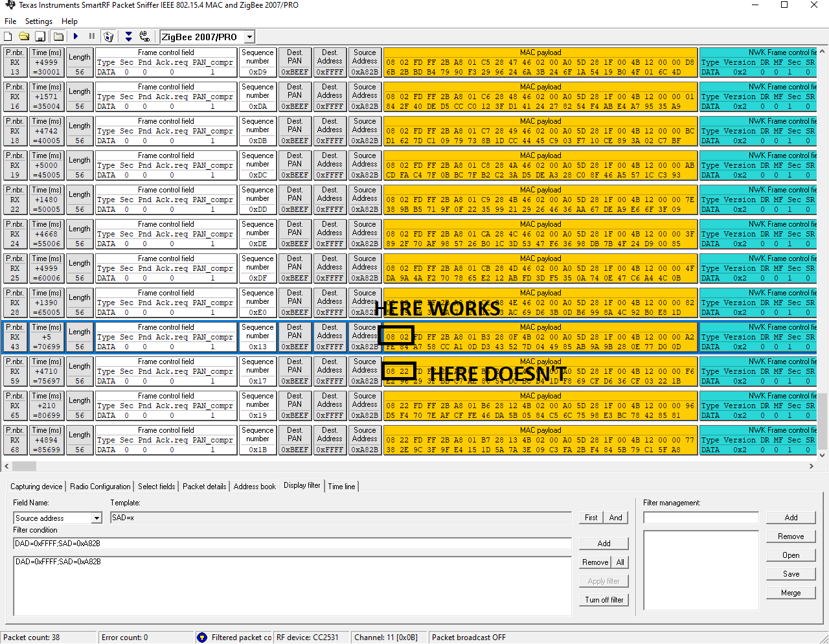Click the P.nbr. cell for packet 65

15,406
